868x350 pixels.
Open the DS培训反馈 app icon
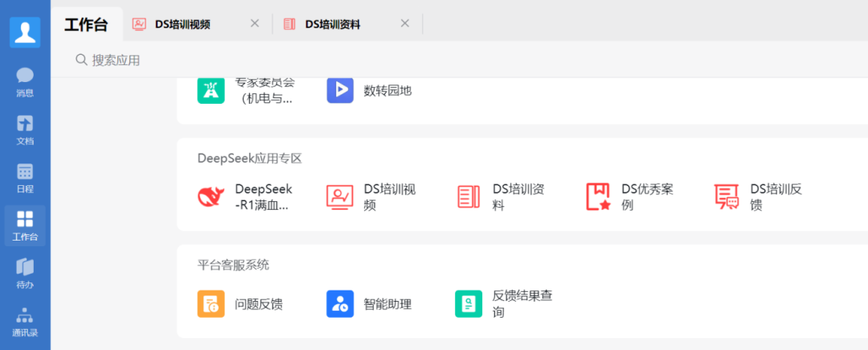(x=727, y=197)
